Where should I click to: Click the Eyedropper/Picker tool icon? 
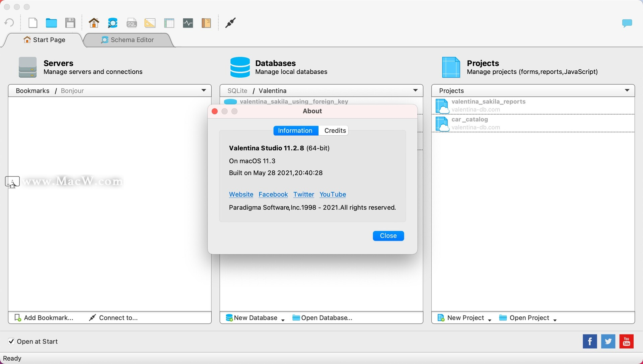click(230, 23)
